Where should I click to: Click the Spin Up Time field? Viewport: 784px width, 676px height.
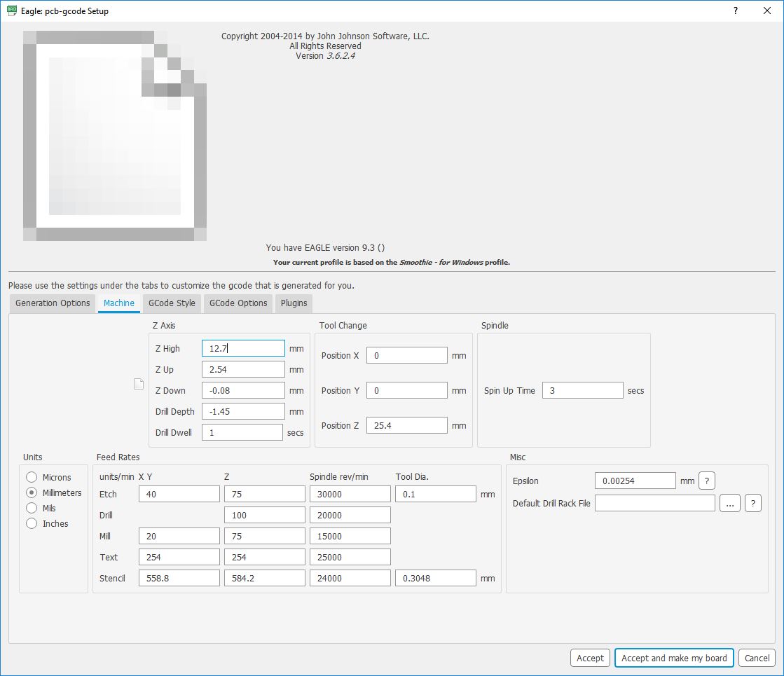583,390
